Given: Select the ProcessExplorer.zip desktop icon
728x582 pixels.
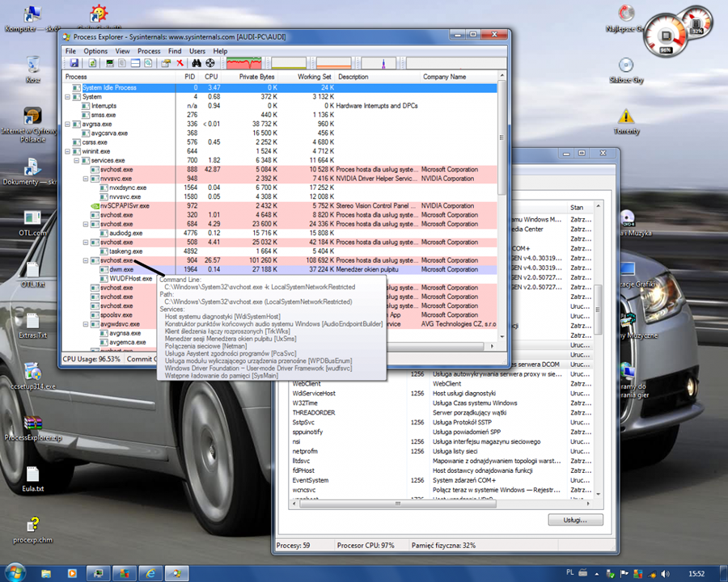Looking at the screenshot, I should pyautogui.click(x=33, y=428).
